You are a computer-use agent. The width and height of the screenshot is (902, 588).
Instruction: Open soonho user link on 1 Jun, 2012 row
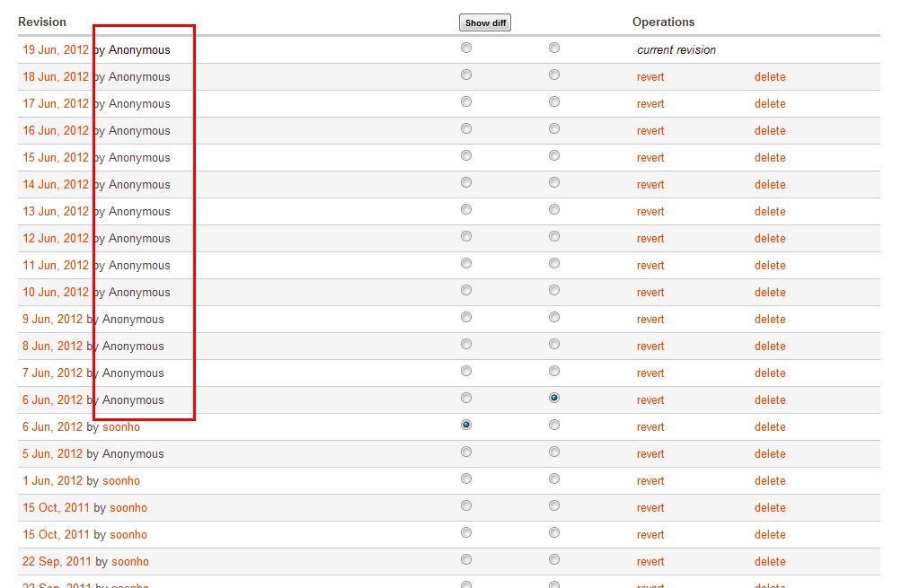[x=121, y=481]
